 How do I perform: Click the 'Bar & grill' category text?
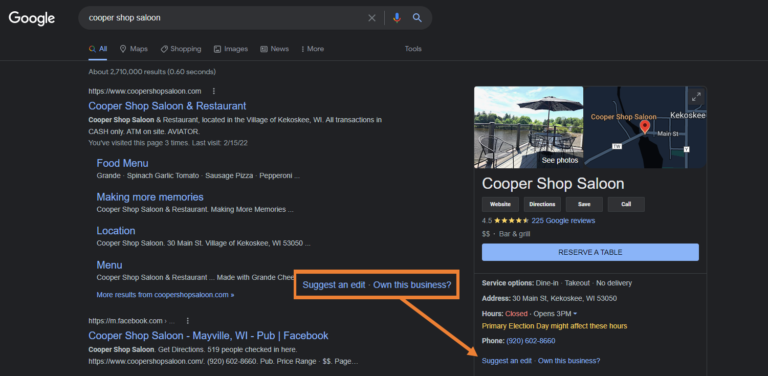click(x=514, y=234)
